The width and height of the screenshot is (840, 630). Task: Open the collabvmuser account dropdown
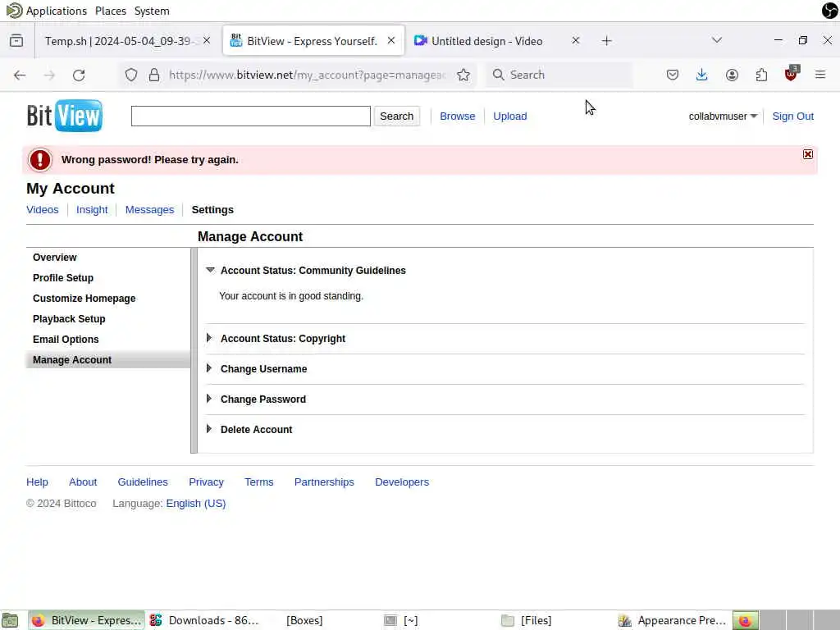(x=723, y=116)
